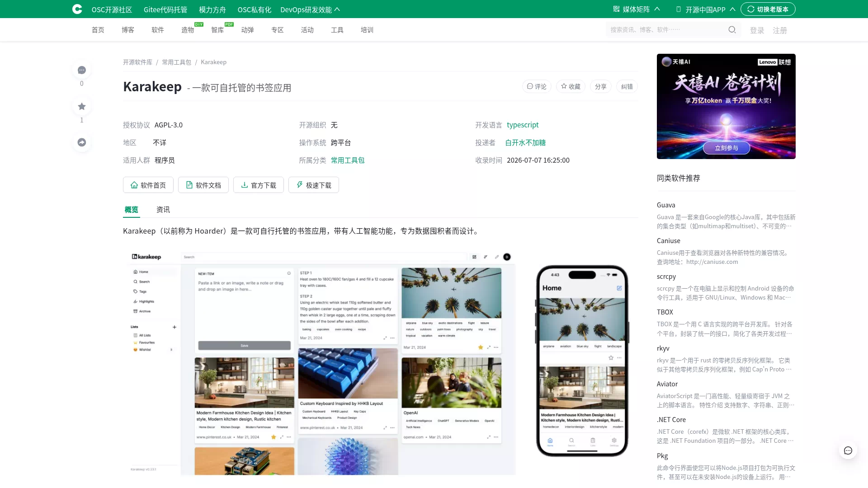Go to 智库 in navigation
The height and width of the screenshot is (488, 868).
point(217,30)
